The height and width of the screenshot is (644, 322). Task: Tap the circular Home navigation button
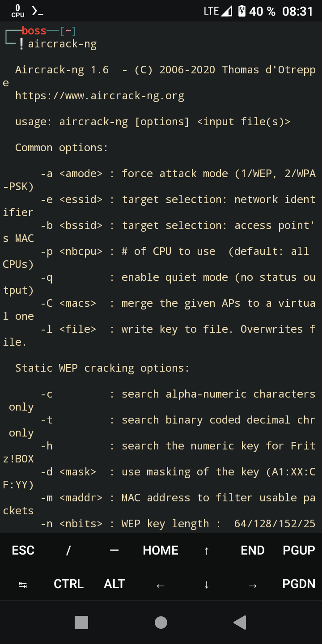pos(161,622)
